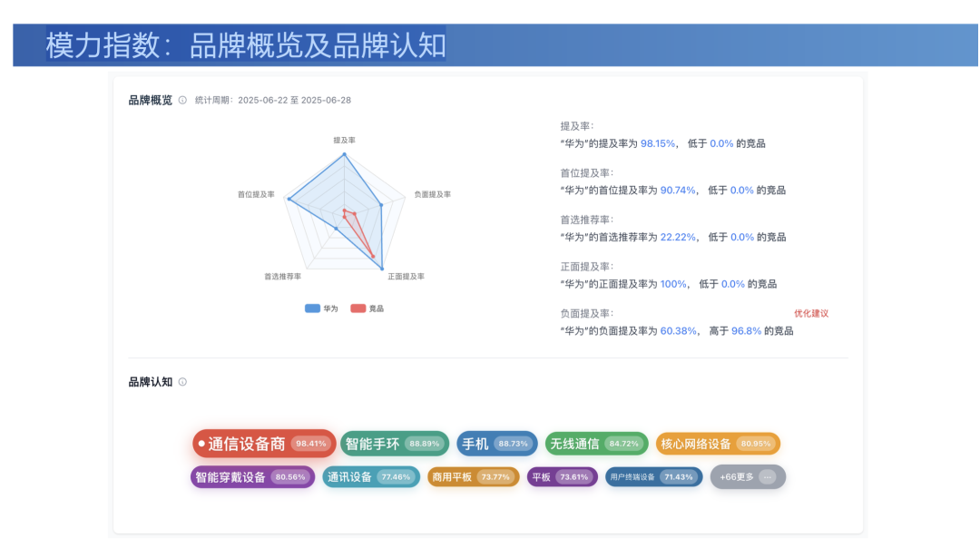Click the 98.15% mention rate value
This screenshot has height=558, width=980.
coord(658,143)
